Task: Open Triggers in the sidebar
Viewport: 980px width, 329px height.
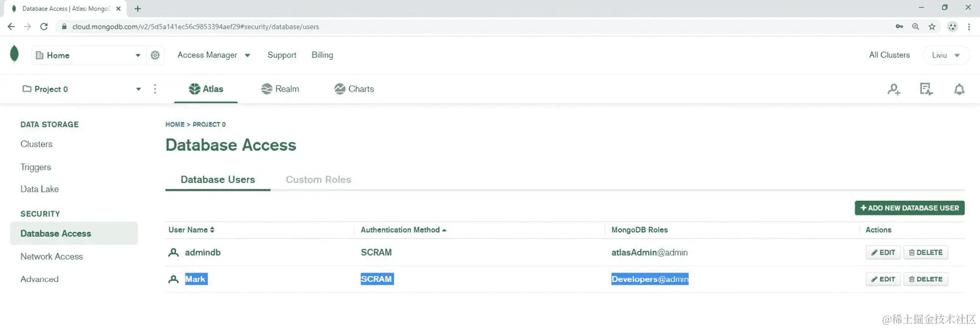Action: click(36, 167)
